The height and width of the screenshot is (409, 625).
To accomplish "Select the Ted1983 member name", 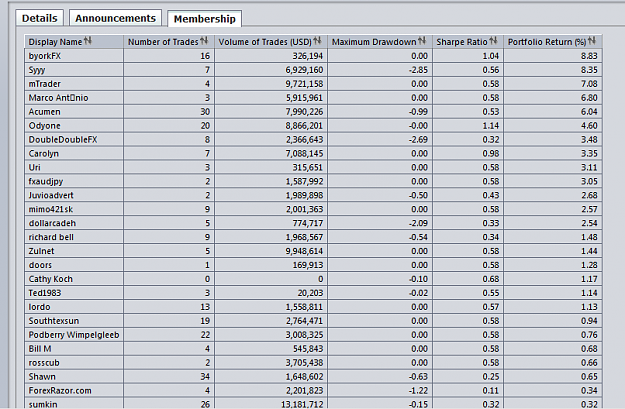I will click(x=45, y=293).
